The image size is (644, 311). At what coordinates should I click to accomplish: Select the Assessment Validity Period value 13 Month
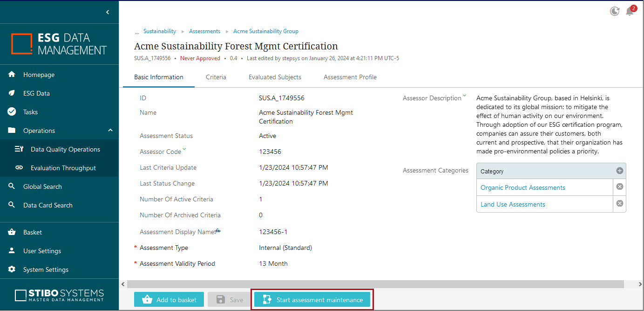point(273,263)
